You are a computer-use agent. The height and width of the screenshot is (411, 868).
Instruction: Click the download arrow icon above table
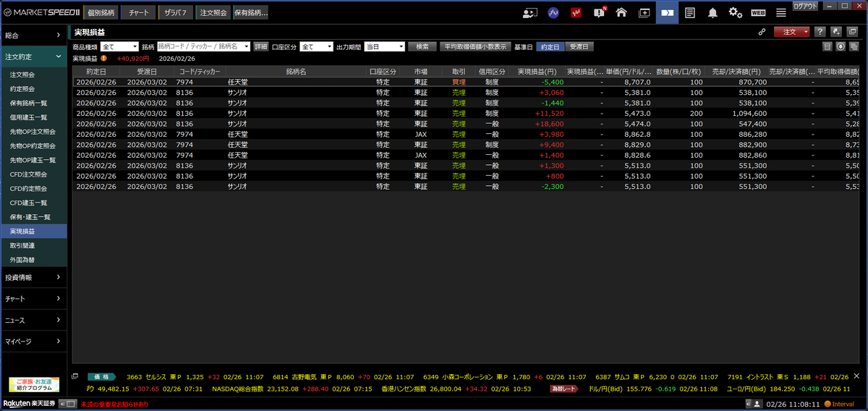841,46
